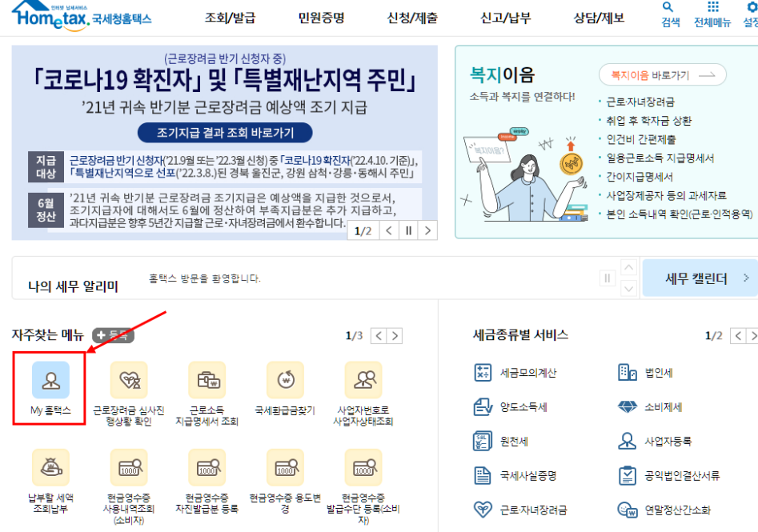Click the 법인세 building icon

(627, 373)
